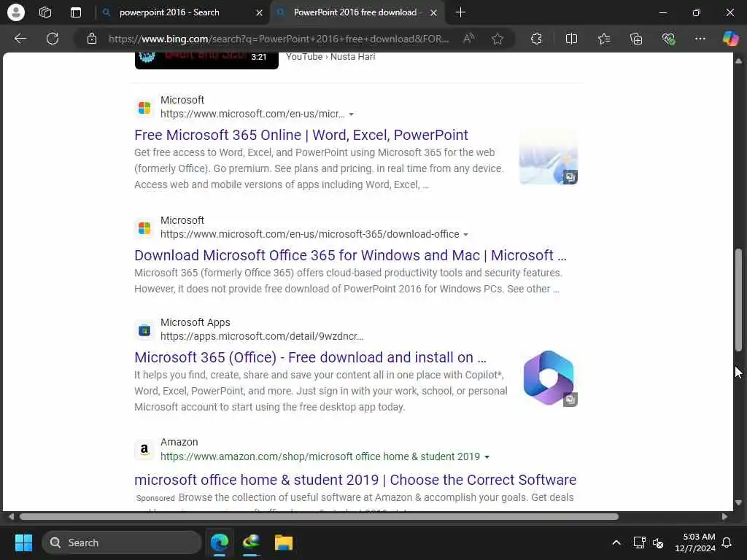
Task: Open the Collections icon
Action: [x=636, y=39]
